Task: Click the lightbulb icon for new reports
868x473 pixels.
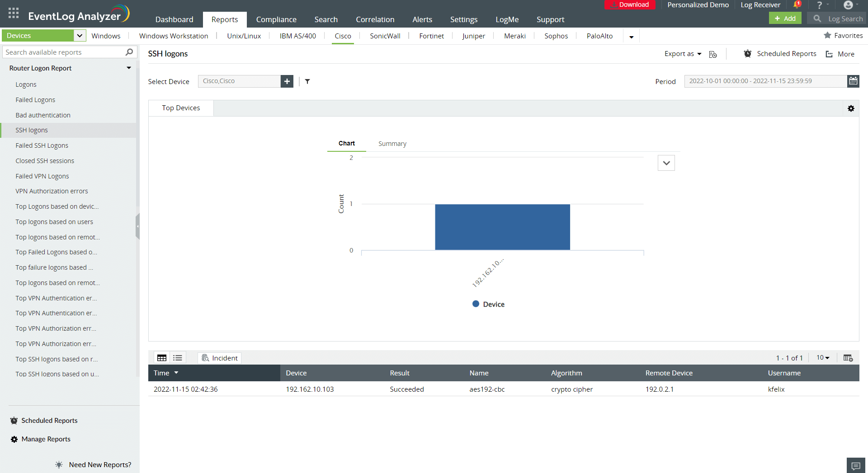Action: coord(59,464)
